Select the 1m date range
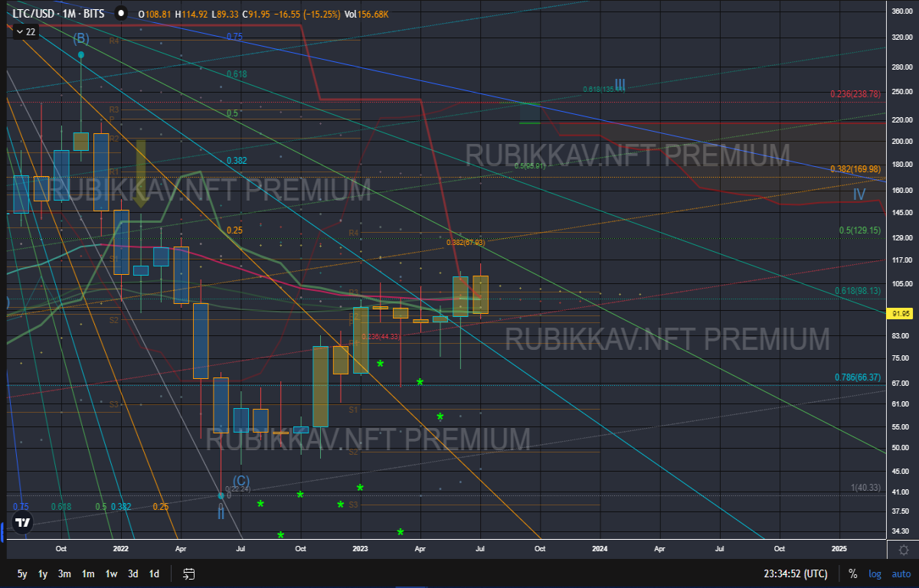The height and width of the screenshot is (588, 919). click(x=88, y=573)
